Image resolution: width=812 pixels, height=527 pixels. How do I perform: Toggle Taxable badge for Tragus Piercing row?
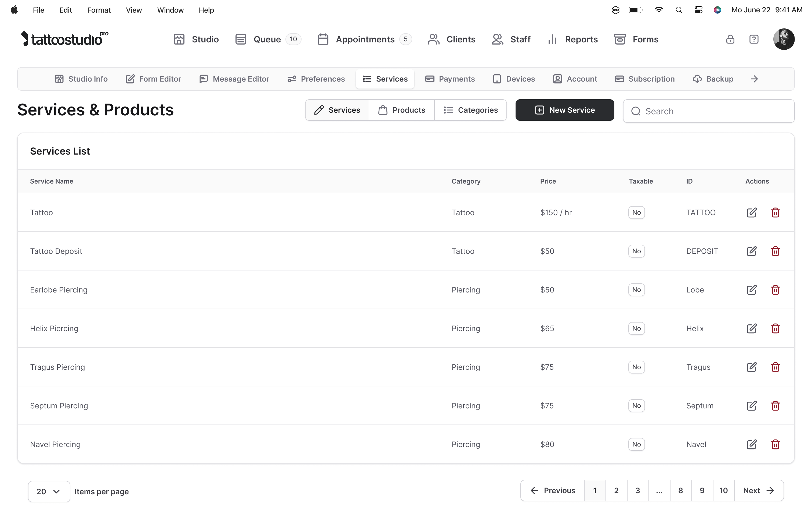point(636,367)
